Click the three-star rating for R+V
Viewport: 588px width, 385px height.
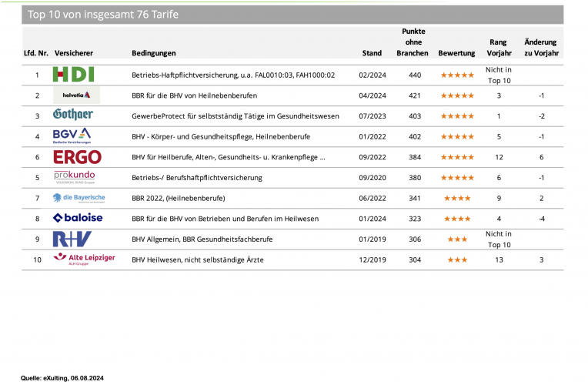457,239
